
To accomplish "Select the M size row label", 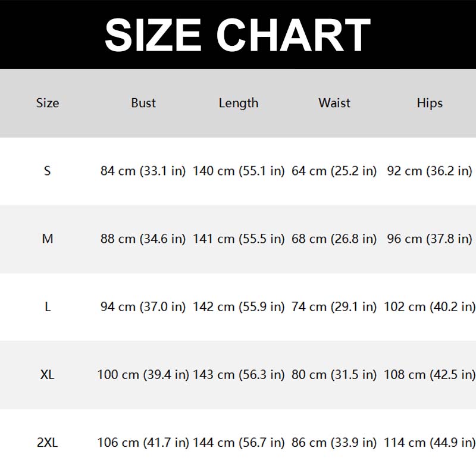I will (48, 239).
